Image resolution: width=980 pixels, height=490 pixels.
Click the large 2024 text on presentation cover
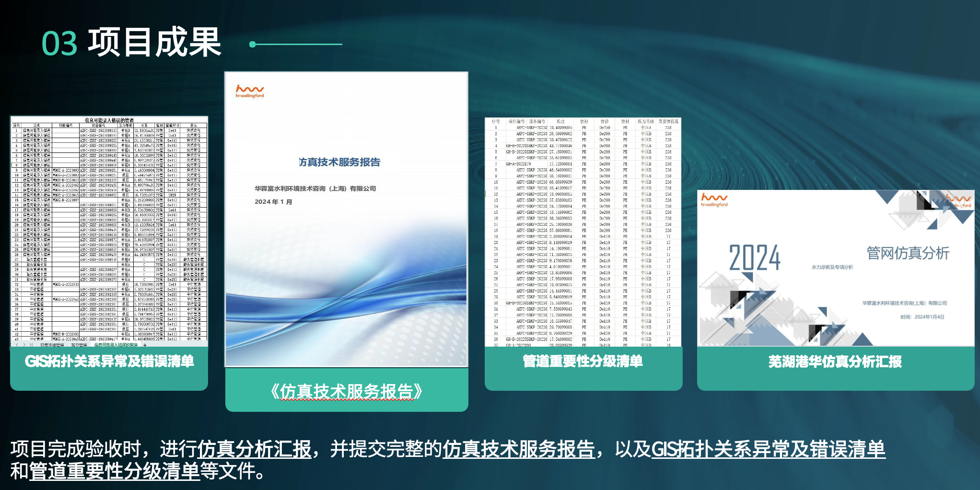(754, 258)
